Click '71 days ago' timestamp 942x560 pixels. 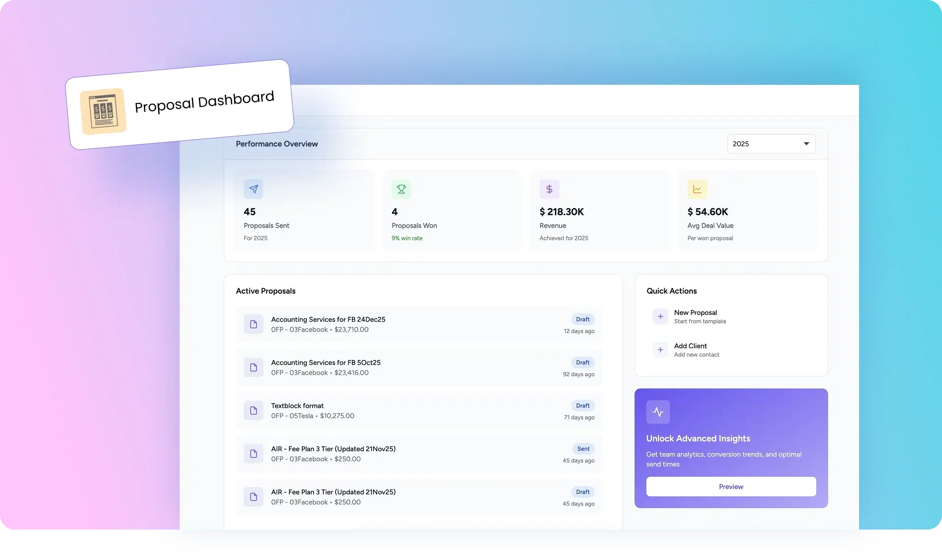point(579,417)
